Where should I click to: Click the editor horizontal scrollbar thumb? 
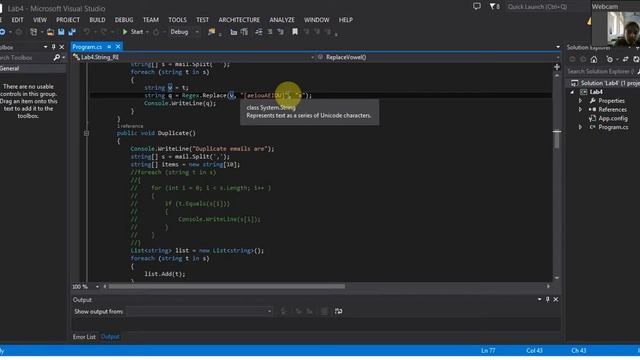point(227,287)
